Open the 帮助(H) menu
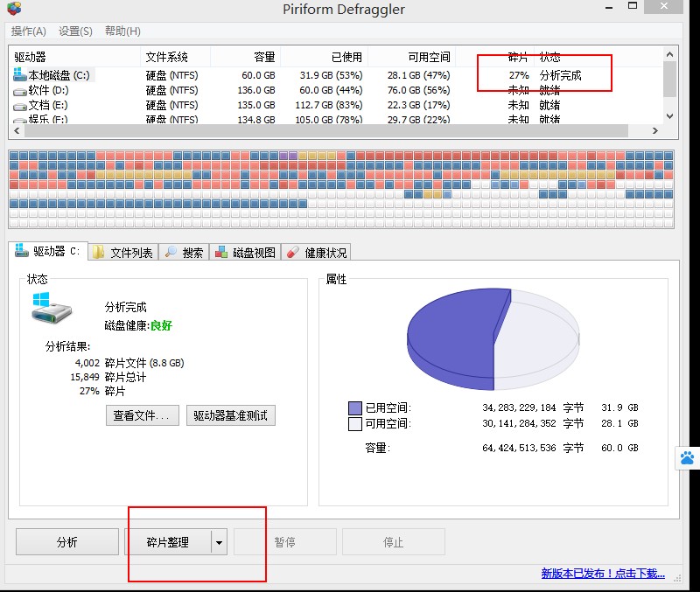 [x=122, y=31]
